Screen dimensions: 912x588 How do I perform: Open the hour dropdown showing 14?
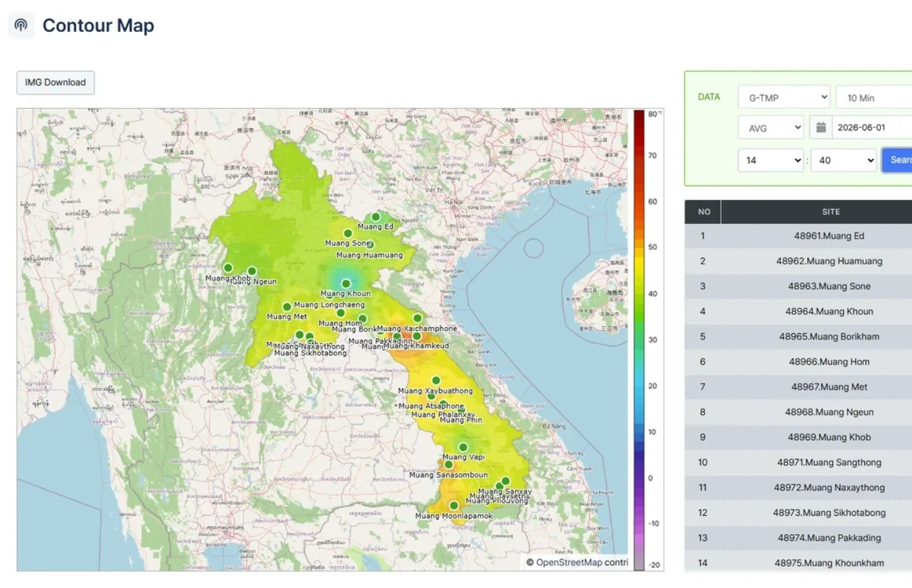tap(771, 160)
